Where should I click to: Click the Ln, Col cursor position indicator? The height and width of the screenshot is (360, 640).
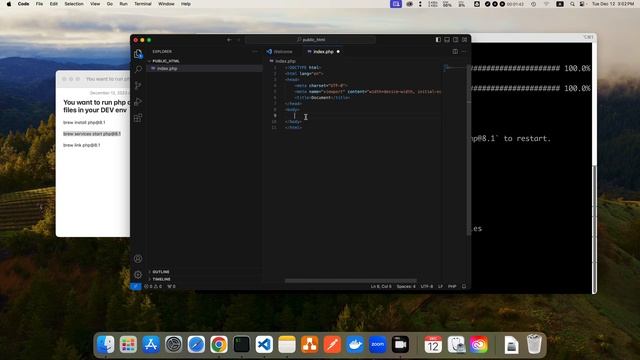(x=381, y=287)
